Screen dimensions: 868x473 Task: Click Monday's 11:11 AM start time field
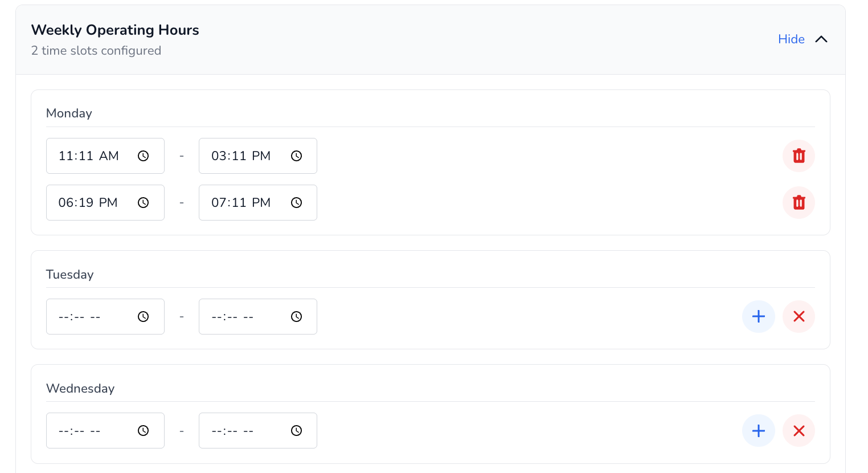pyautogui.click(x=88, y=156)
